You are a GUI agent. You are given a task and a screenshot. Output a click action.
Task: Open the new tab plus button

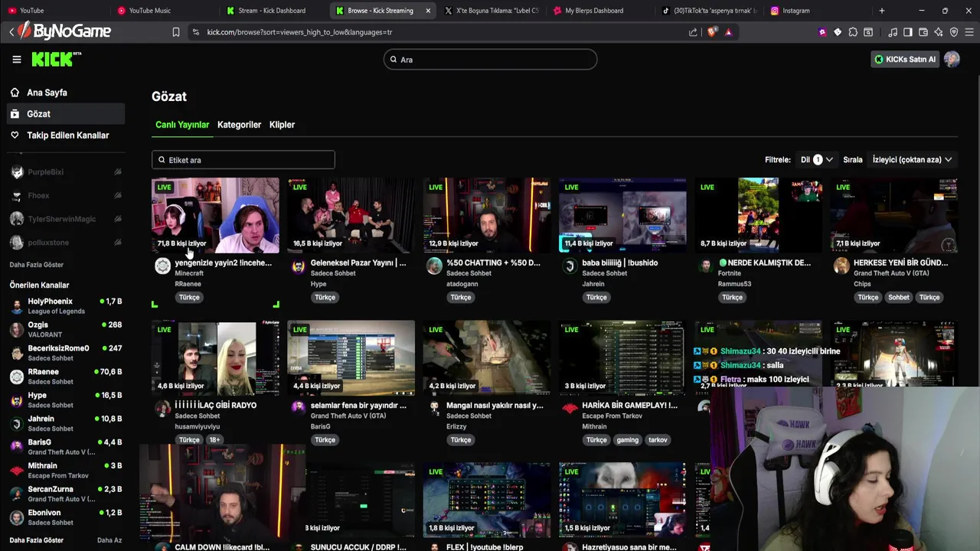[882, 11]
